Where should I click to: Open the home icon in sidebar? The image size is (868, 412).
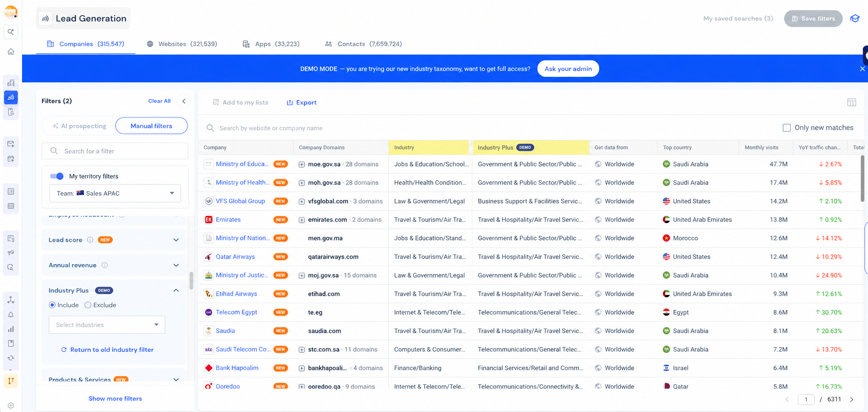tap(10, 51)
